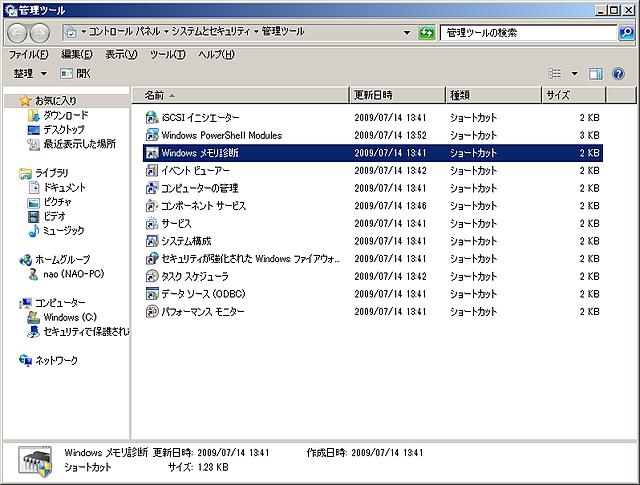640x485 pixels.
Task: Click the memory chip icon in details pane
Action: coord(35,461)
